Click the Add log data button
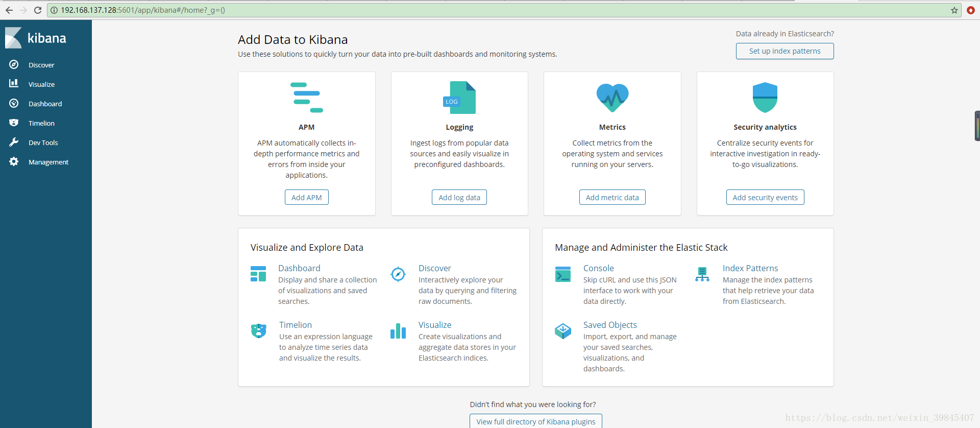Image resolution: width=980 pixels, height=428 pixels. [459, 197]
